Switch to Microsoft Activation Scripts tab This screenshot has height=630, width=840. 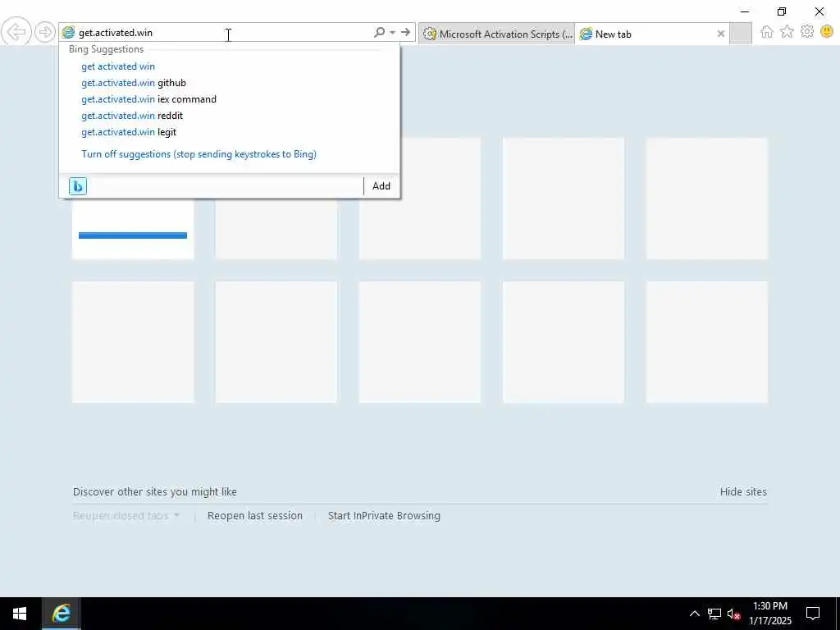pos(496,34)
